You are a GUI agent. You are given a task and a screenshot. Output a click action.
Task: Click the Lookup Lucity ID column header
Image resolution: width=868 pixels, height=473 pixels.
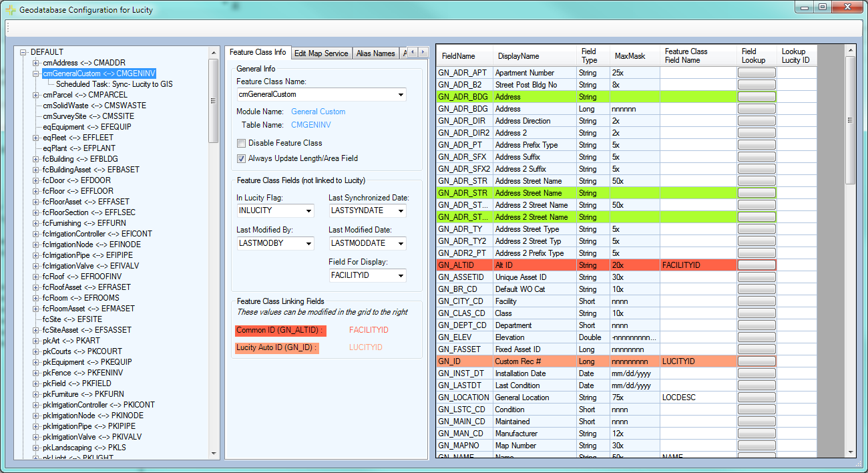click(797, 56)
